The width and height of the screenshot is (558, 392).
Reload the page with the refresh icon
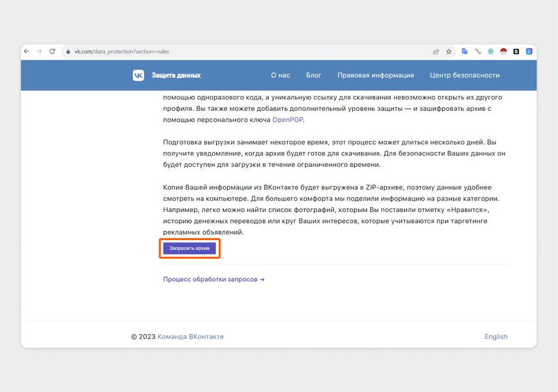pyautogui.click(x=52, y=52)
